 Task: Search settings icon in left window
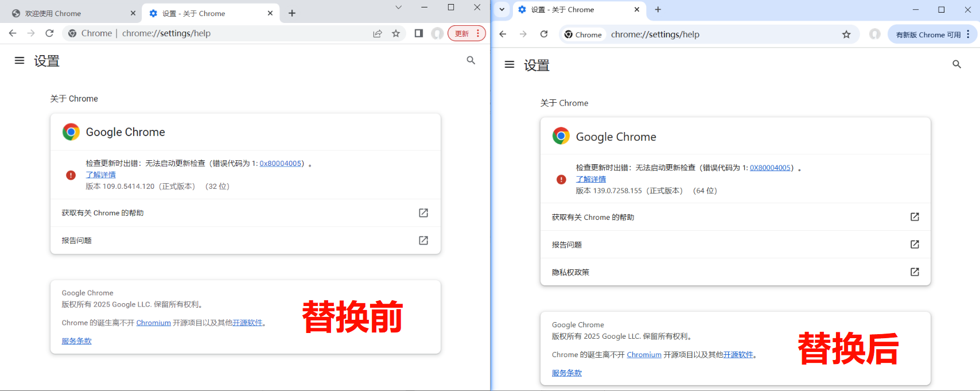pos(471,60)
